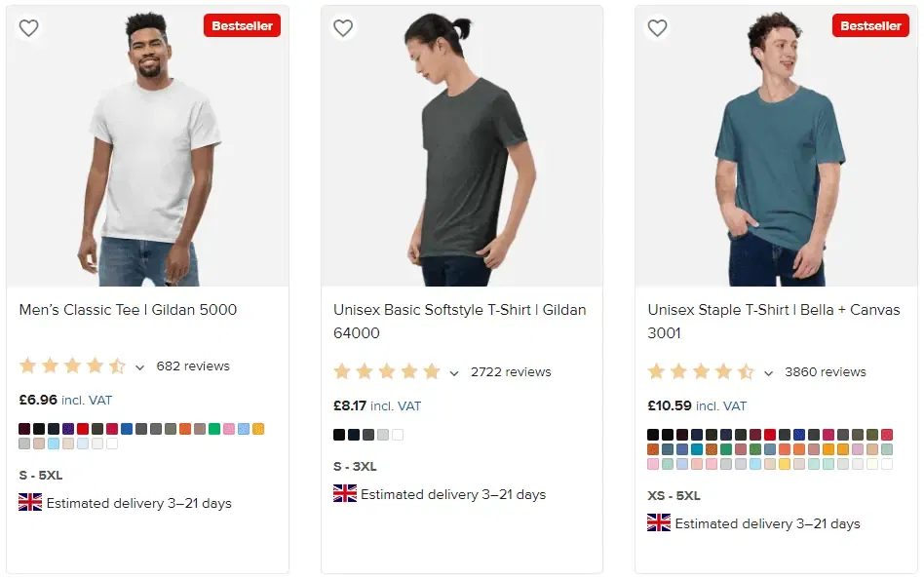Screen dimensions: 924x578
Task: Click the Gildan 64000 product photo
Action: coord(462,146)
